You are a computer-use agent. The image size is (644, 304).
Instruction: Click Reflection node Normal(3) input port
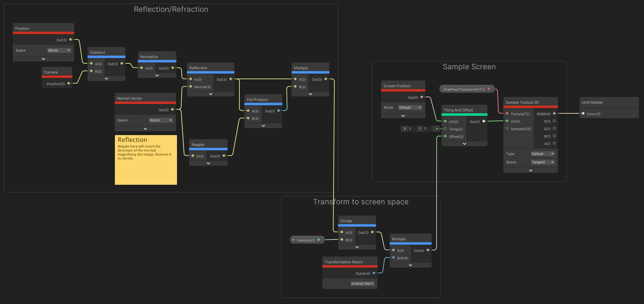191,86
